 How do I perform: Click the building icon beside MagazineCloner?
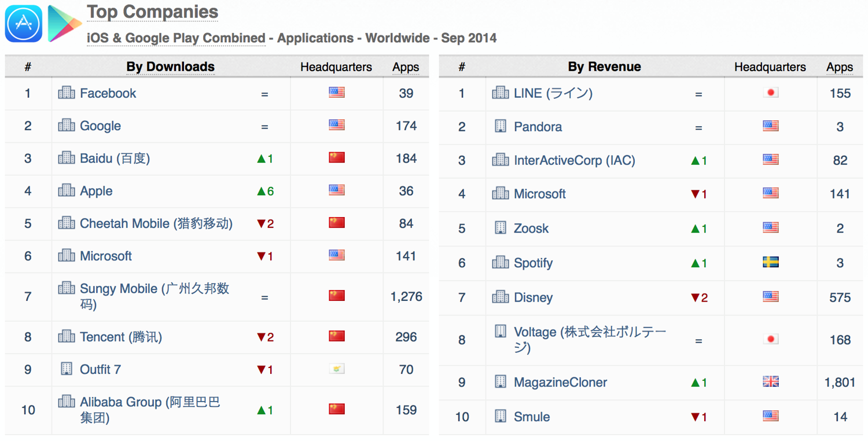501,381
